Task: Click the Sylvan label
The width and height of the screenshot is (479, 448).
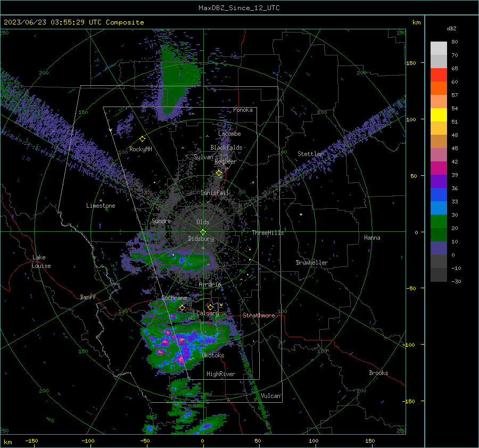Action: [x=204, y=157]
